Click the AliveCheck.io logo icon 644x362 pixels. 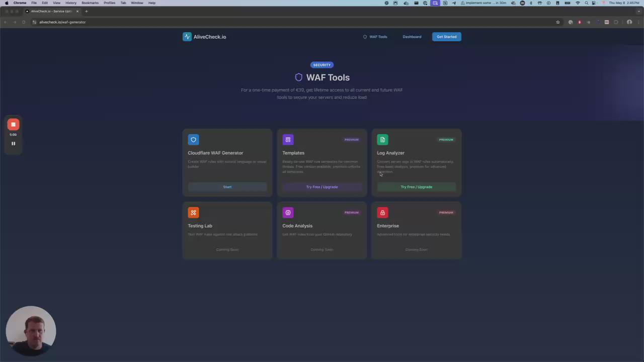187,37
